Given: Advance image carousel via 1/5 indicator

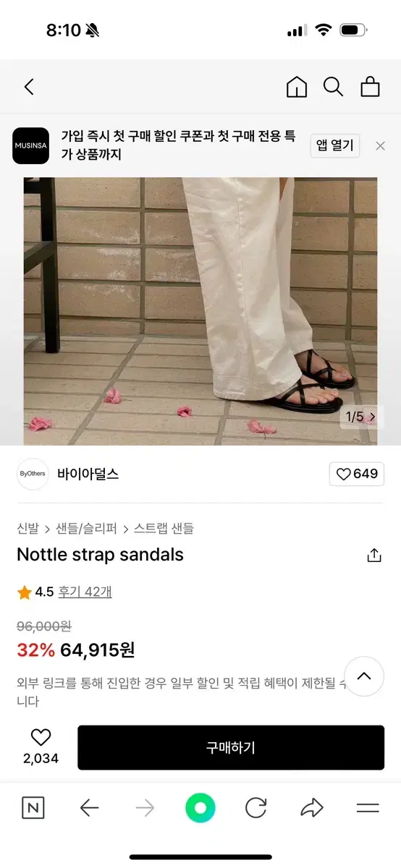Looking at the screenshot, I should click(x=360, y=417).
